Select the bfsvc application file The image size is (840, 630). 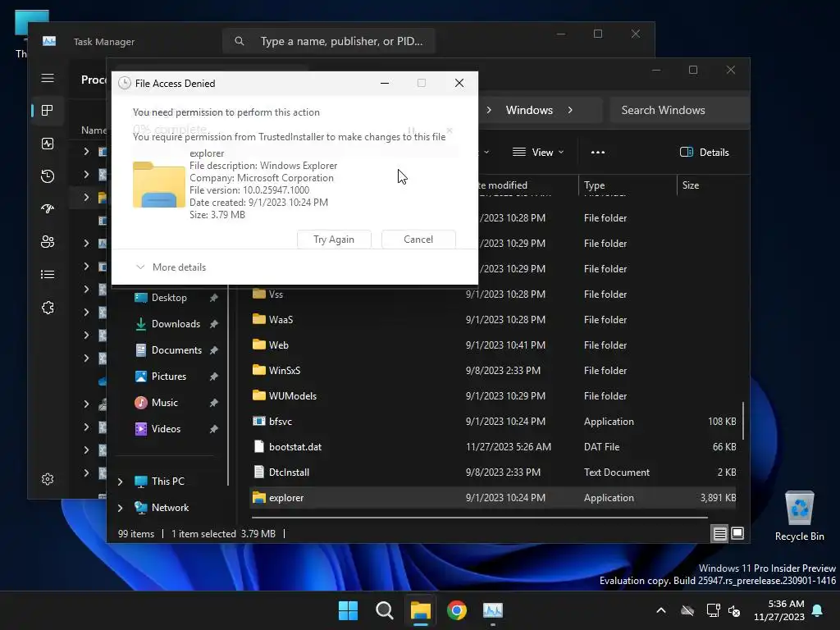[x=493, y=422]
